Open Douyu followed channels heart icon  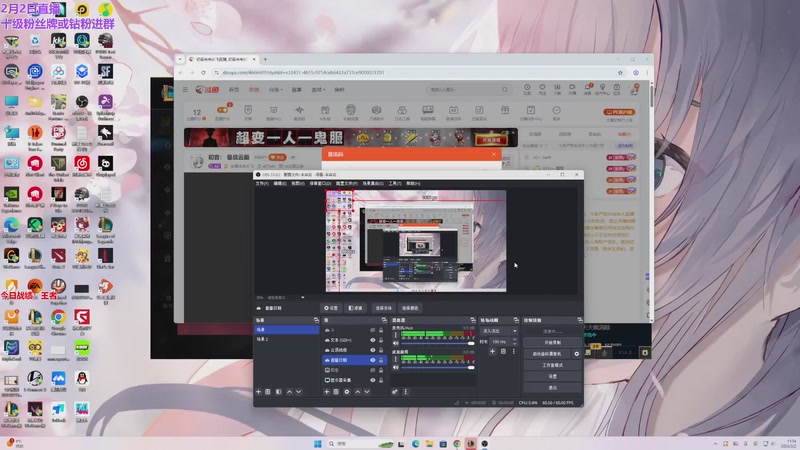click(542, 89)
